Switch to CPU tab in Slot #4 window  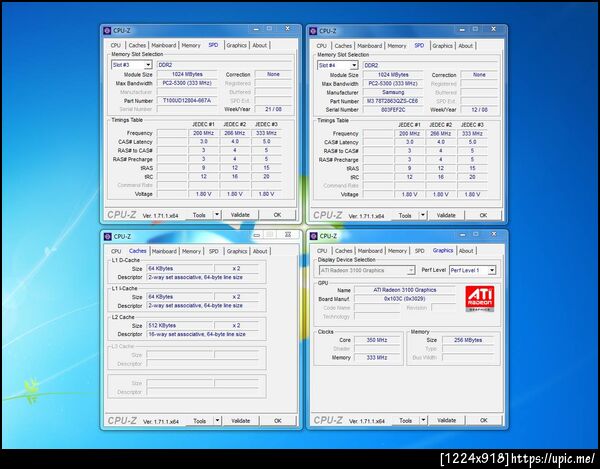[321, 46]
